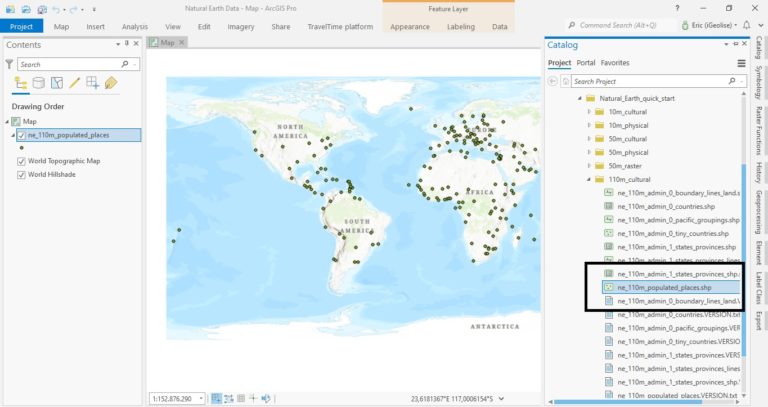The width and height of the screenshot is (768, 407).
Task: Select List By Labeling tag icon
Action: pos(111,83)
